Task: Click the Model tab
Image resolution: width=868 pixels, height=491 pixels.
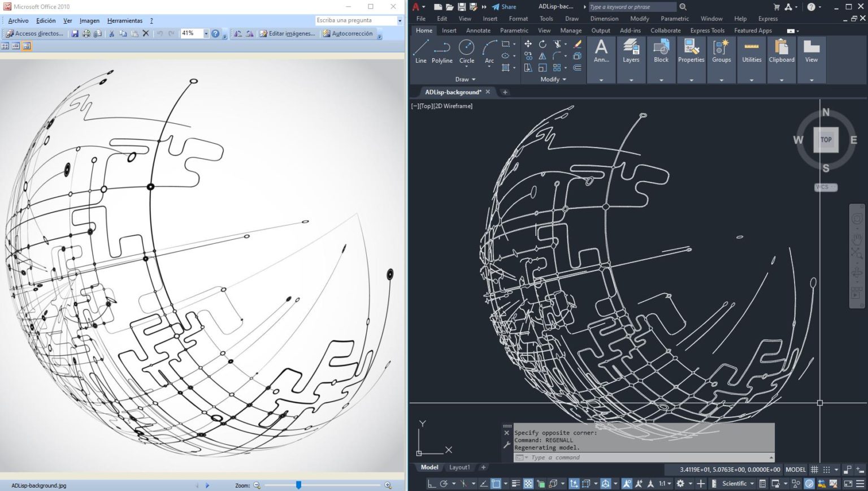Action: pos(429,467)
